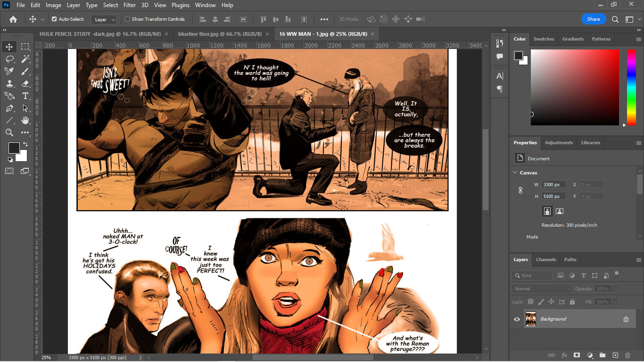Create a new layer
644x362 pixels.
615,355
